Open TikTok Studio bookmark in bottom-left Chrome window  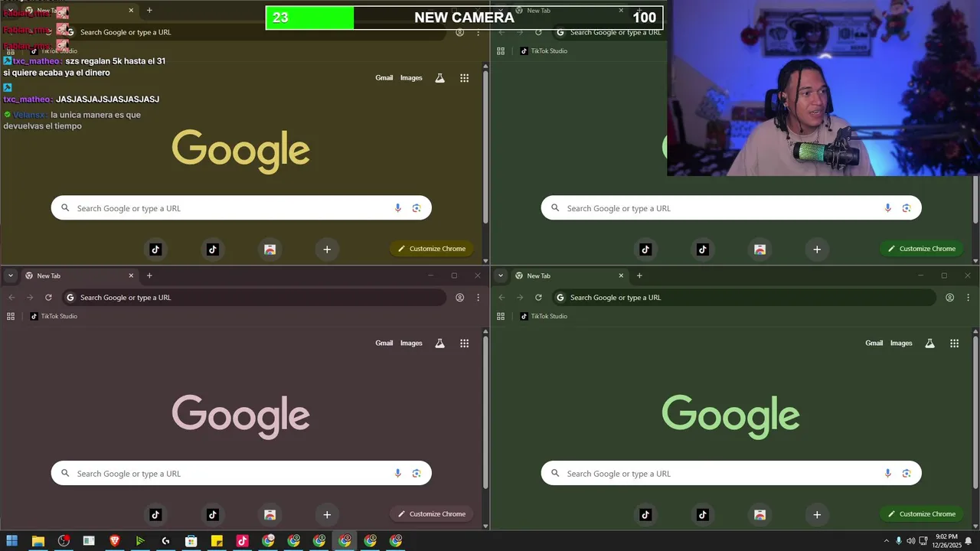[54, 316]
